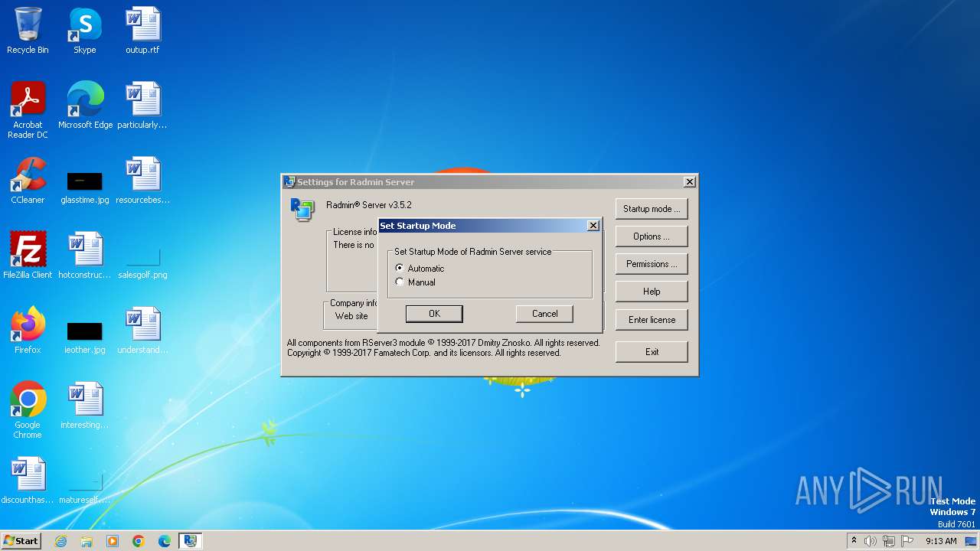Open Permissions in Radmin Server settings

point(652,264)
